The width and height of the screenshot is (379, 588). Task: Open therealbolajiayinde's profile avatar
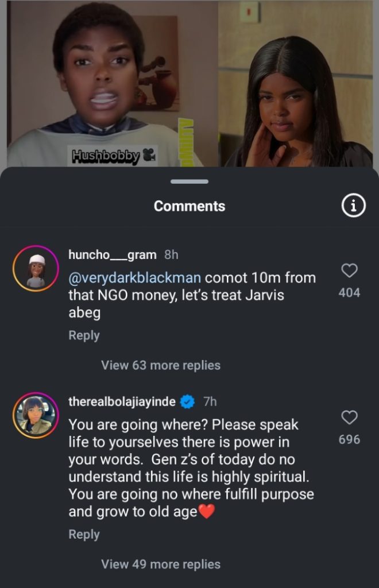click(x=36, y=415)
